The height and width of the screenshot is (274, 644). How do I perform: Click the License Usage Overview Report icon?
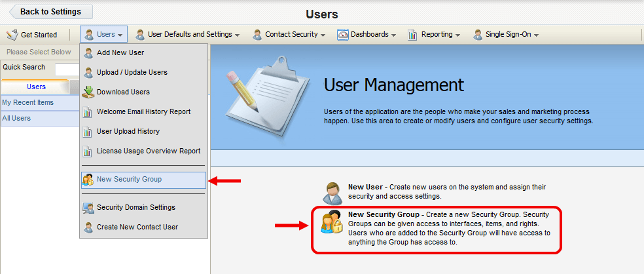coord(88,152)
